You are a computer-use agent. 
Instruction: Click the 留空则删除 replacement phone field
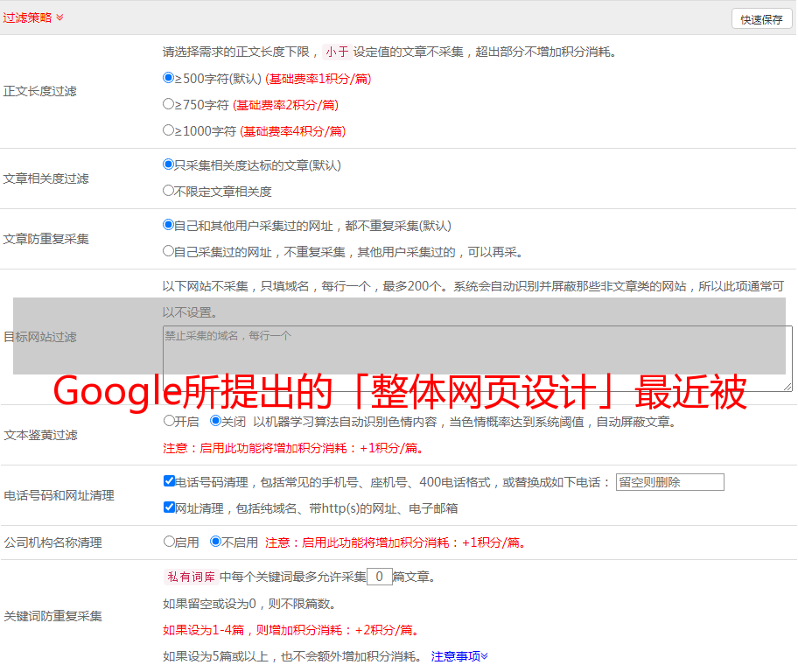click(x=669, y=482)
